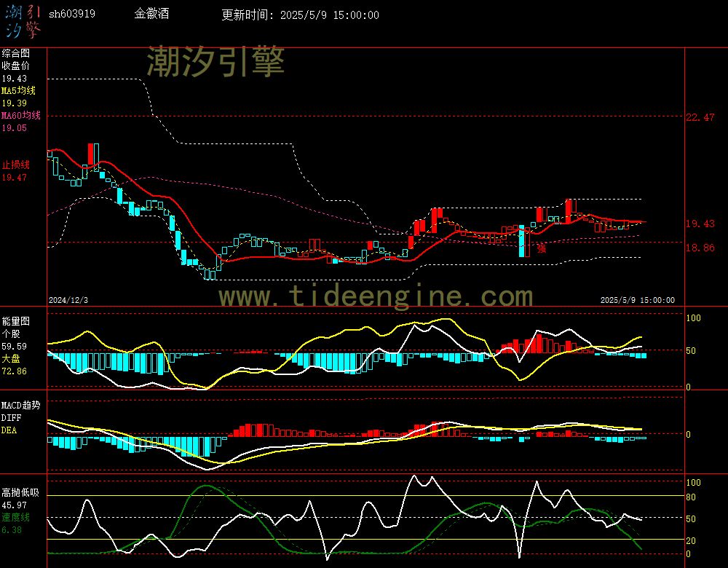Click the 能量图 panel label

pos(15,321)
